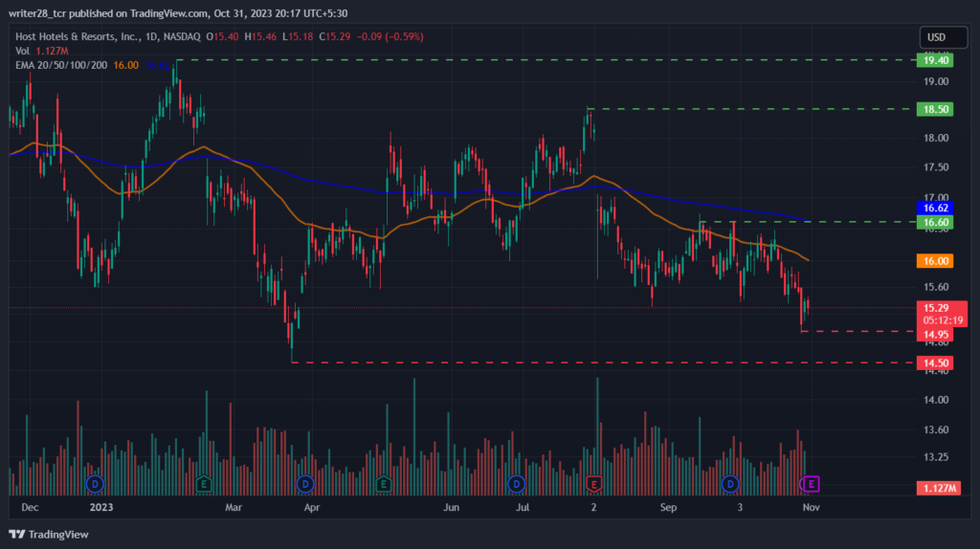
Task: Click the TradingView logo at bottom left
Action: tap(49, 534)
